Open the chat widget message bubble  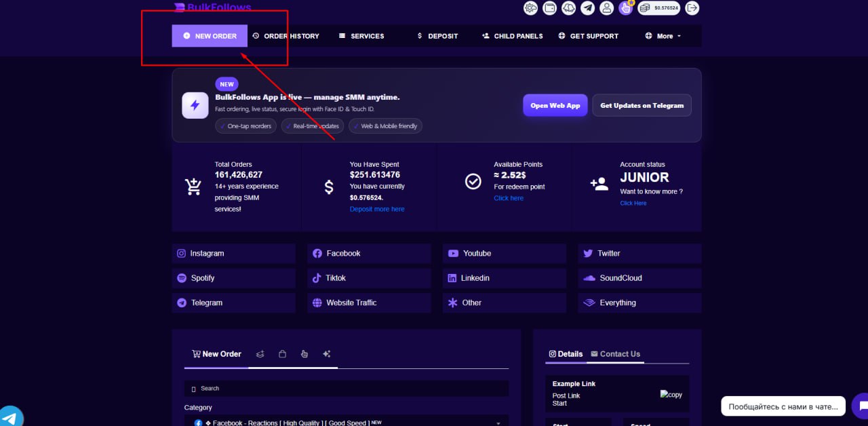(783, 407)
